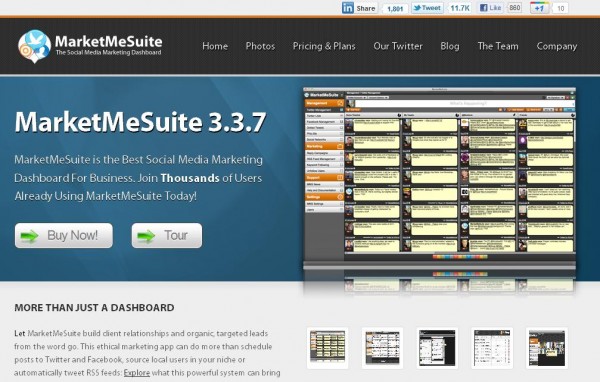Click the large dashboard screenshot image

(x=439, y=179)
